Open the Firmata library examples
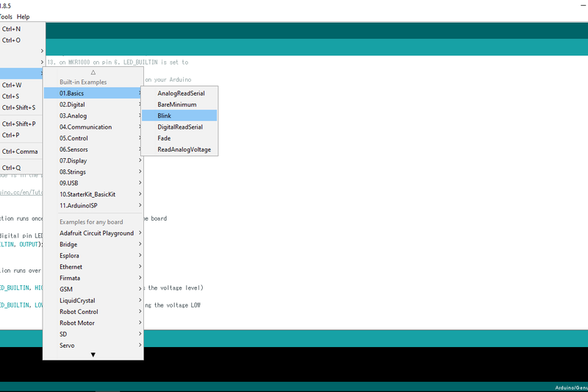This screenshot has height=392, width=588. (x=93, y=278)
